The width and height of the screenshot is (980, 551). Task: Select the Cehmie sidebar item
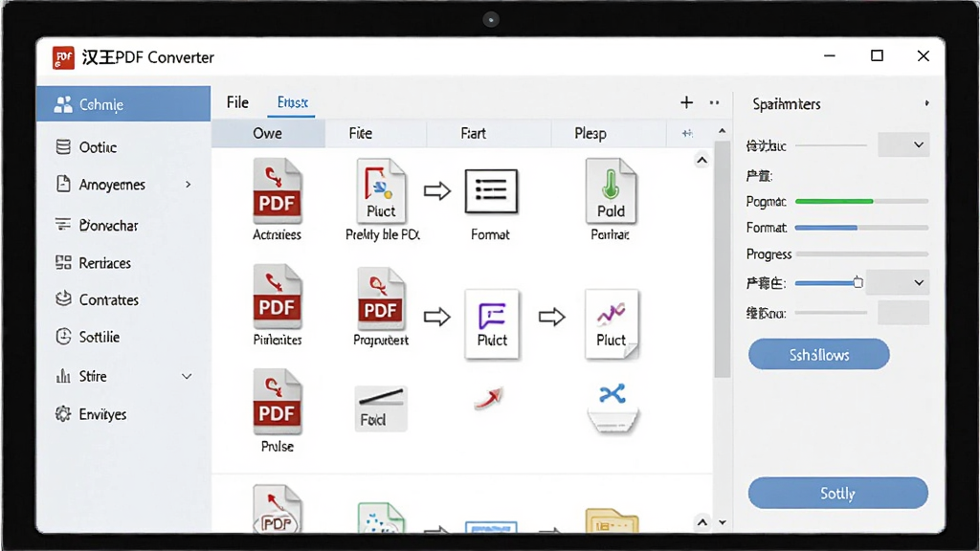(x=123, y=103)
